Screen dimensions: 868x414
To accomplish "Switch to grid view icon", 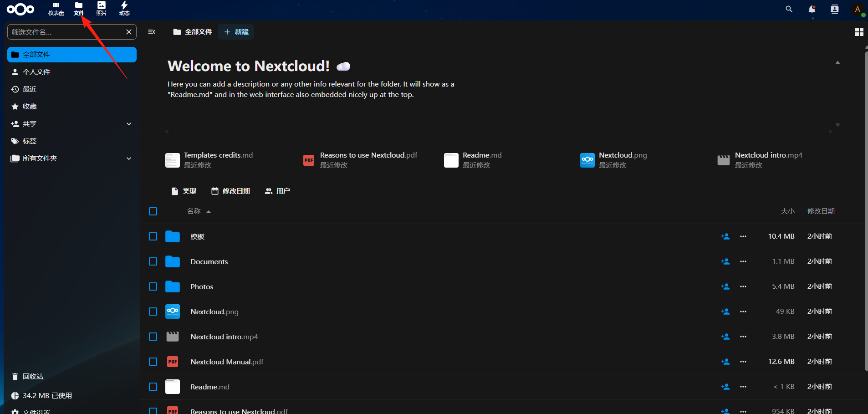I will pyautogui.click(x=859, y=32).
